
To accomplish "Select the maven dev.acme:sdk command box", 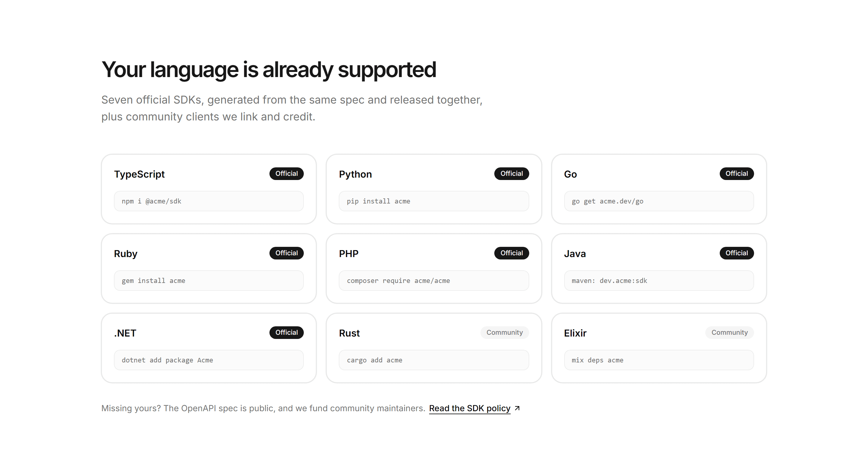I will point(659,281).
